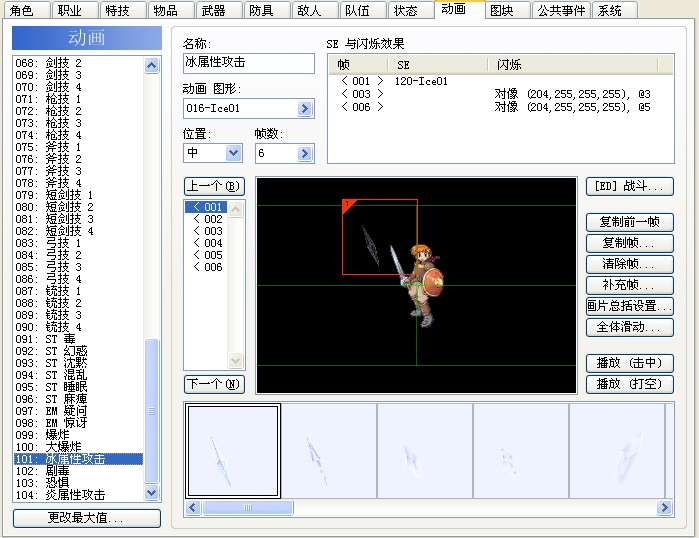Open 画片总括设置 dialog

coord(629,306)
